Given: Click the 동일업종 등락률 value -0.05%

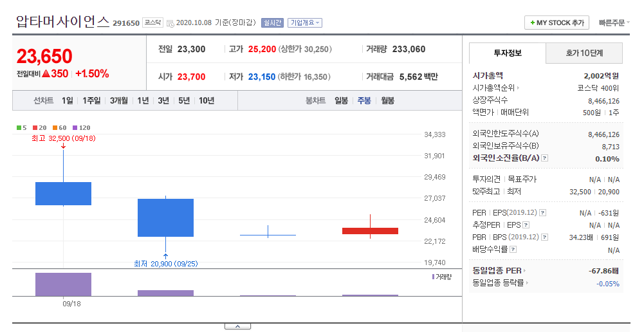Looking at the screenshot, I should (x=608, y=284).
